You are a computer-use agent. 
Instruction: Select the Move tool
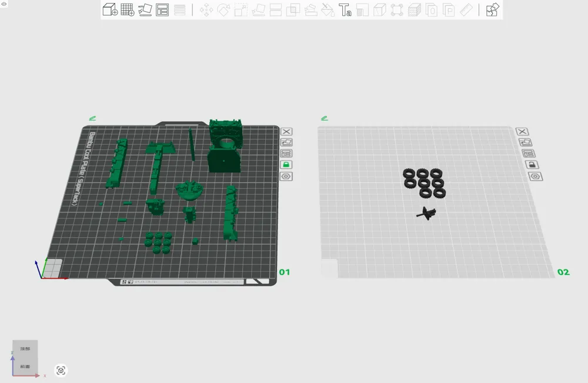pos(206,9)
